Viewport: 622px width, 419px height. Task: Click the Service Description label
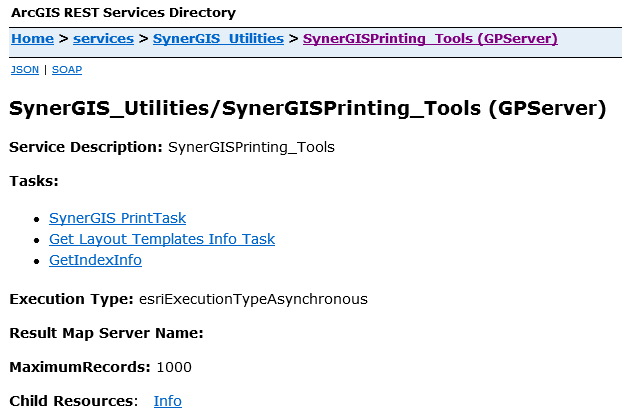(85, 147)
